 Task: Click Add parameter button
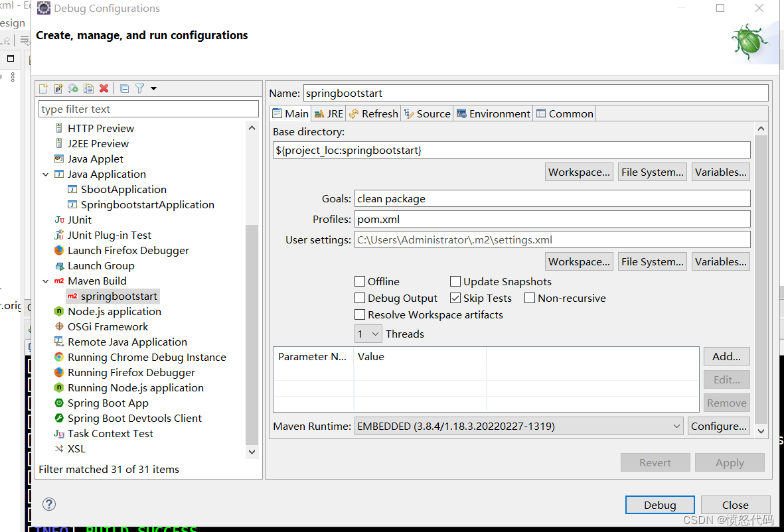[726, 357]
